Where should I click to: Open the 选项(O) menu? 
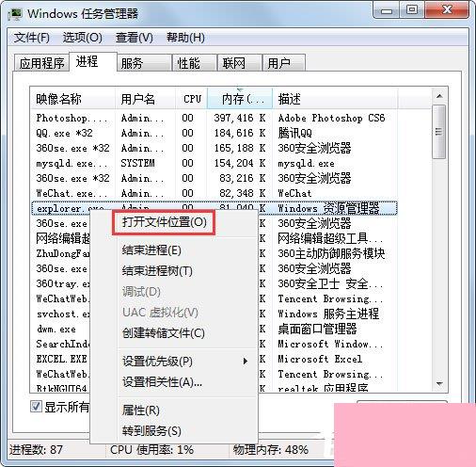coord(82,38)
